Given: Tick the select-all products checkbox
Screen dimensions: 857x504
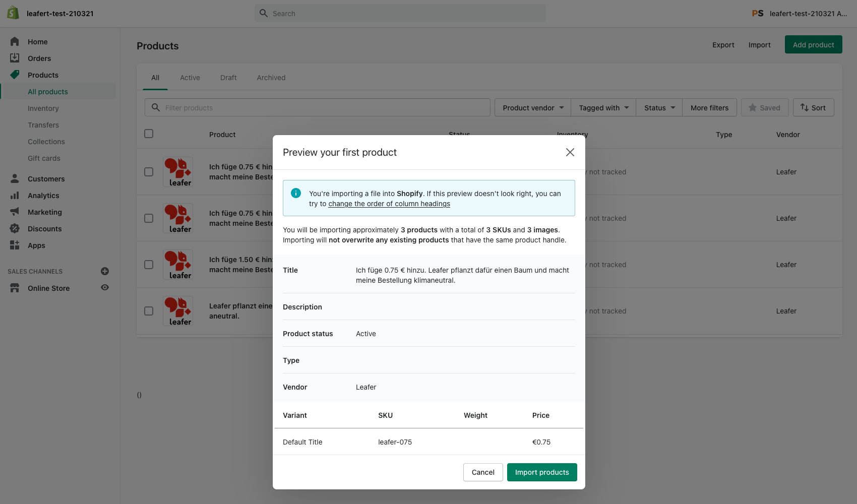Looking at the screenshot, I should [148, 134].
